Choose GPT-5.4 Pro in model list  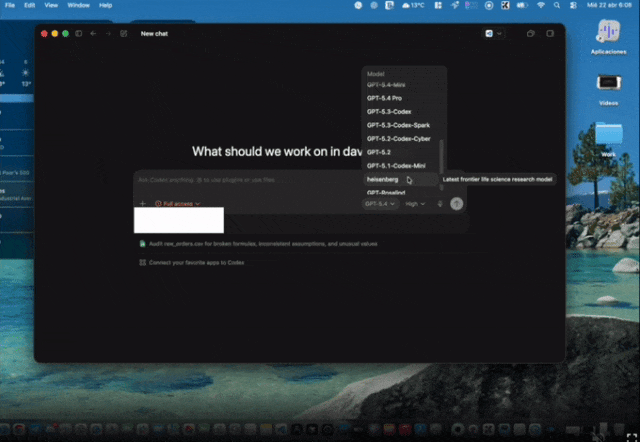point(384,98)
